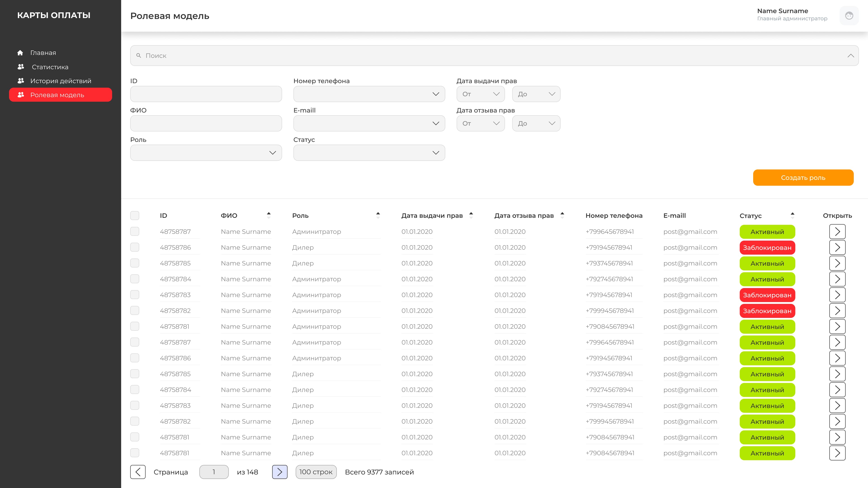Go to Главная in sidebar
This screenshot has width=868, height=488.
coord(43,53)
